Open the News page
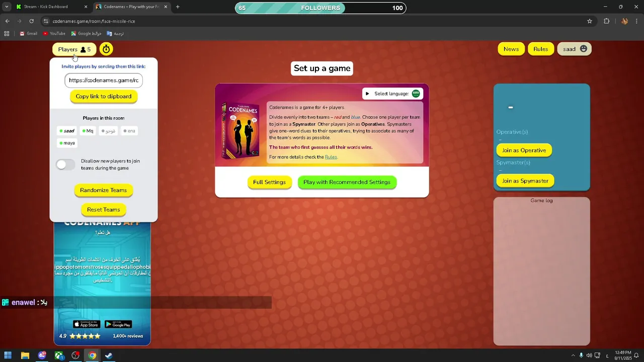 pos(511,49)
